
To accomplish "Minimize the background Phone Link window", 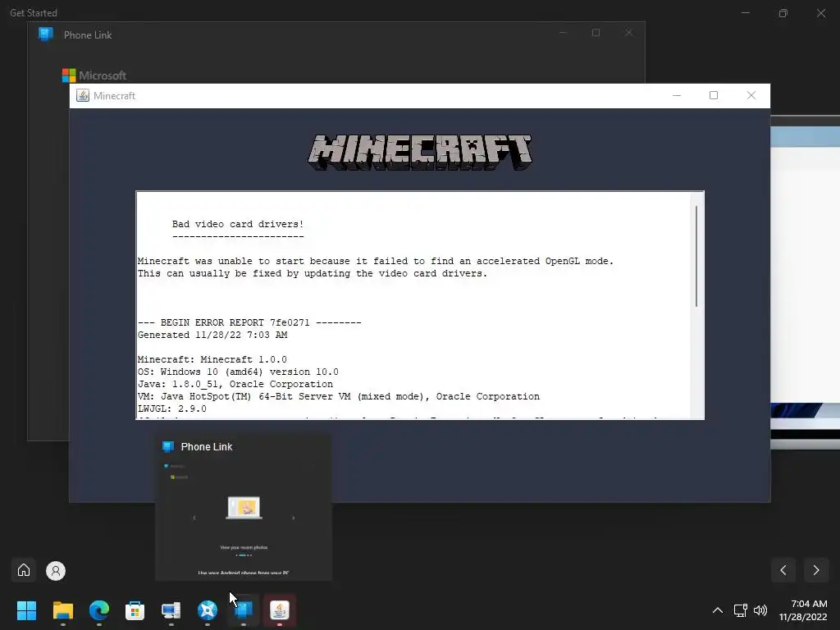I will coord(563,33).
